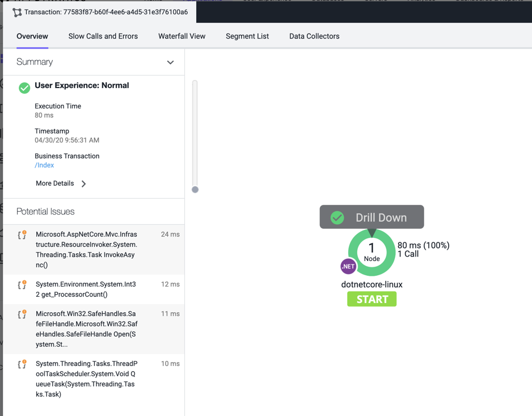Go to the Data Collectors tab
Image resolution: width=532 pixels, height=416 pixels.
point(314,36)
